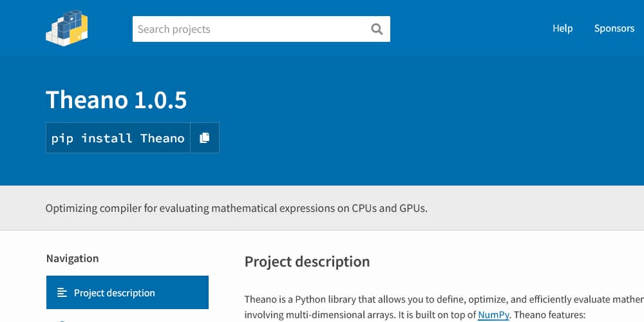This screenshot has width=644, height=322.
Task: Click the Navigation heading
Action: point(72,258)
